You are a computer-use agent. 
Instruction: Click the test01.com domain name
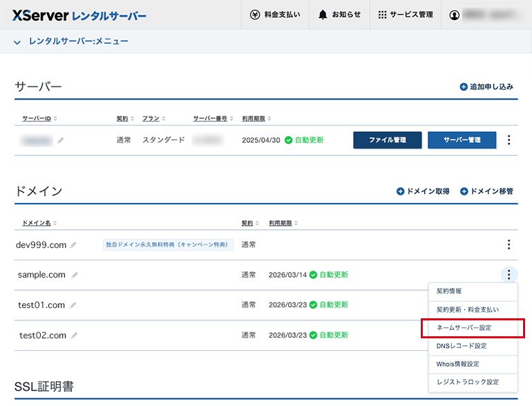41,305
